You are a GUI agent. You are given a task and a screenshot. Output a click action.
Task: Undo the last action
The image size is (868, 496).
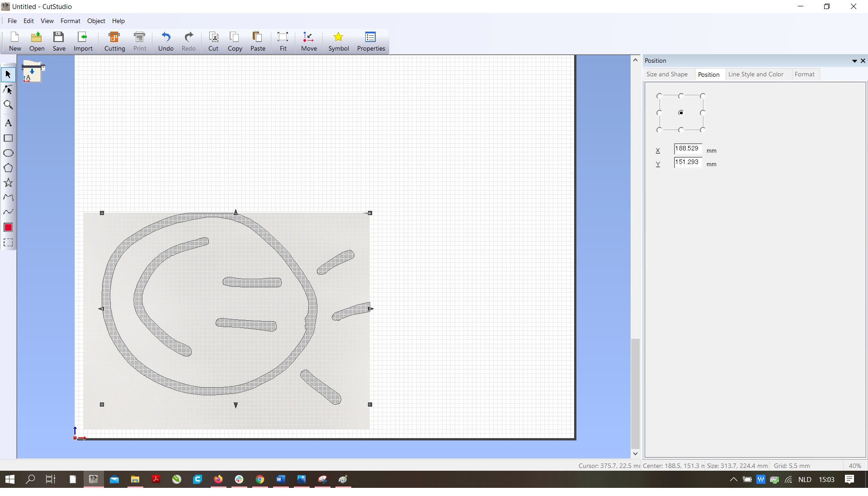[x=166, y=42]
